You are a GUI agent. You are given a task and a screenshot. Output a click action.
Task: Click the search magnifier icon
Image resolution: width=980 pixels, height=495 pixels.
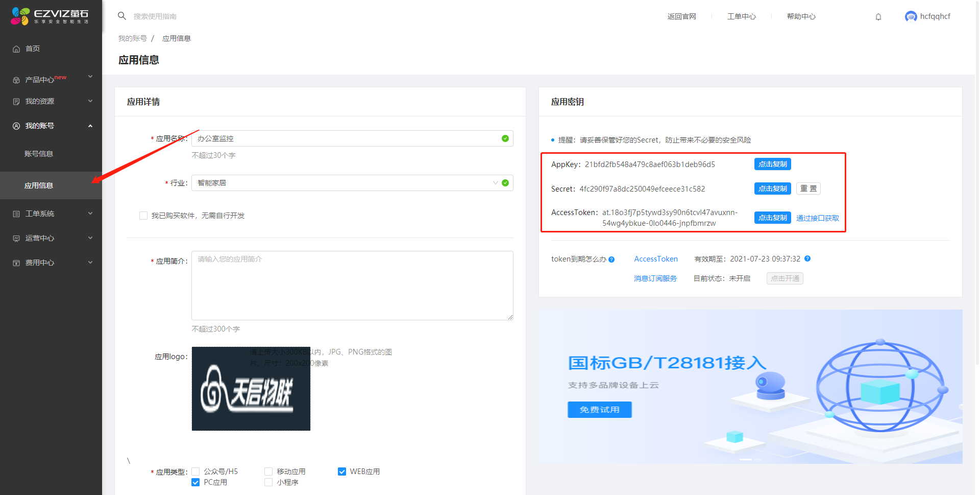click(x=121, y=16)
